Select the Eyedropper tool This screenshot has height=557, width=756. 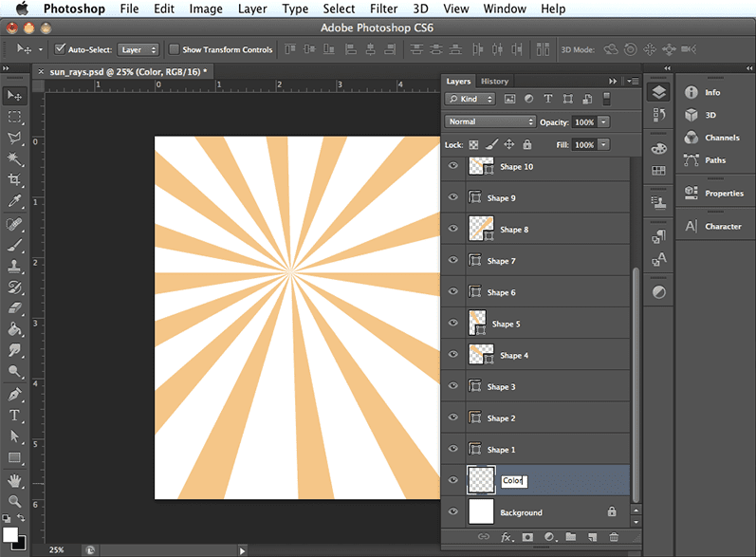coord(14,200)
